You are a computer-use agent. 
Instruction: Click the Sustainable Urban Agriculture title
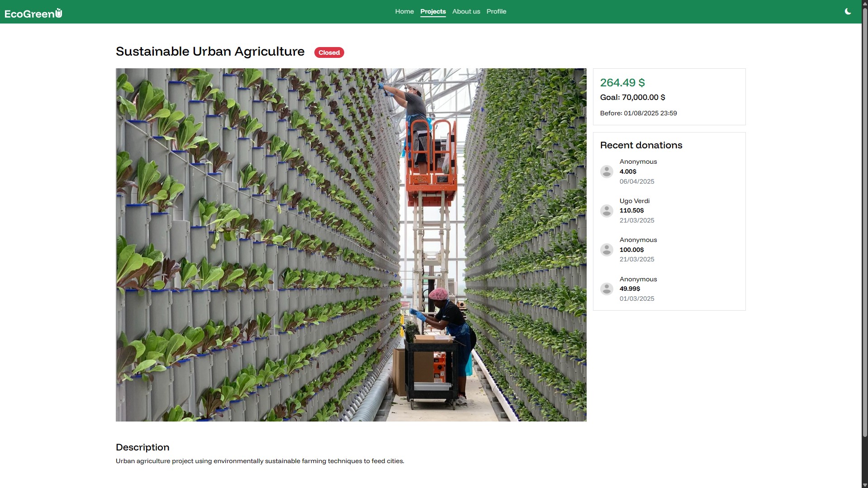210,52
